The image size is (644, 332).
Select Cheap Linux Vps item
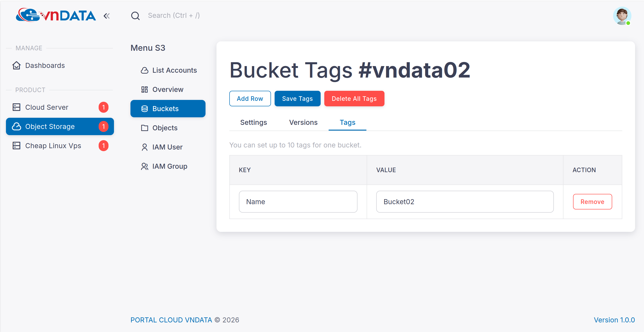(53, 146)
